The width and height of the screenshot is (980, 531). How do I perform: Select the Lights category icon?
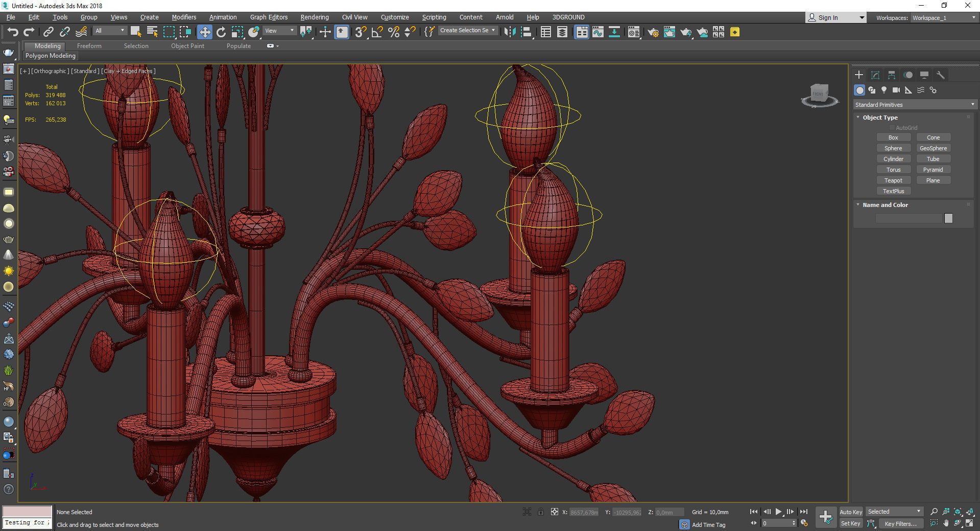884,90
